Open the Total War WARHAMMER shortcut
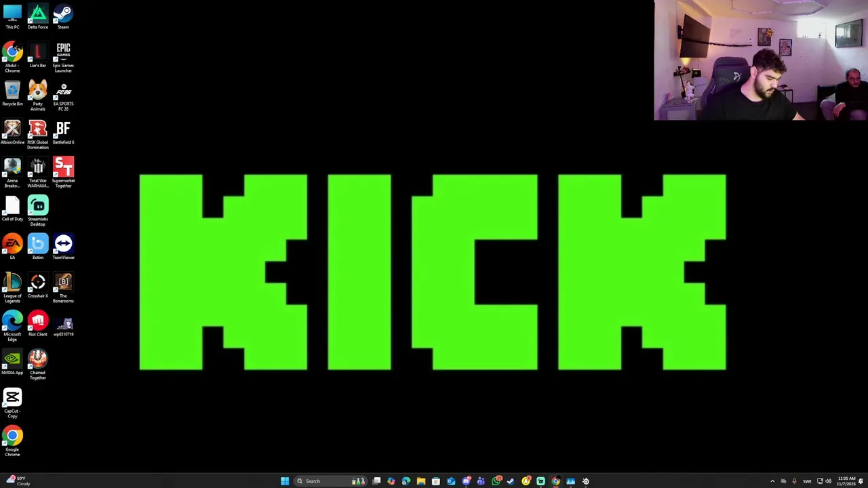 tap(38, 173)
